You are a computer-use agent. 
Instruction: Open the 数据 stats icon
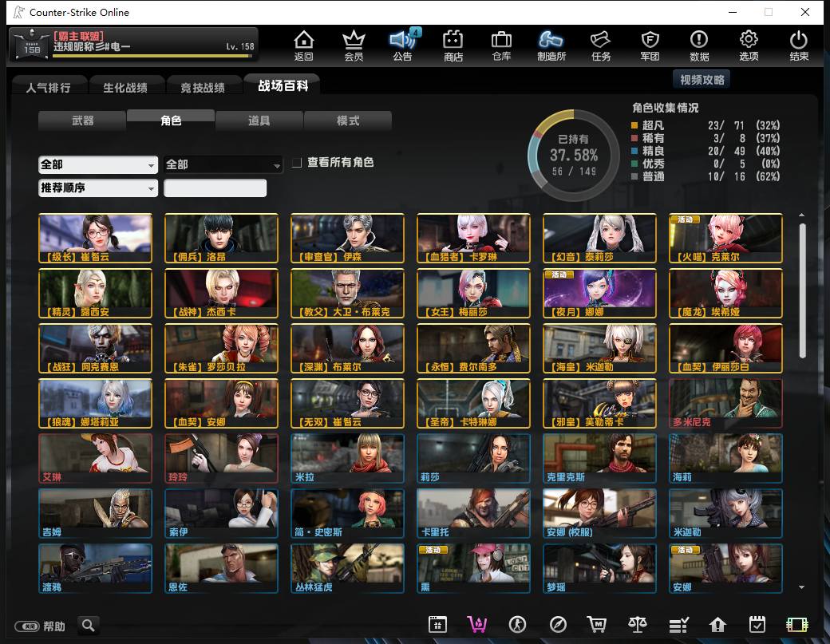[x=699, y=45]
